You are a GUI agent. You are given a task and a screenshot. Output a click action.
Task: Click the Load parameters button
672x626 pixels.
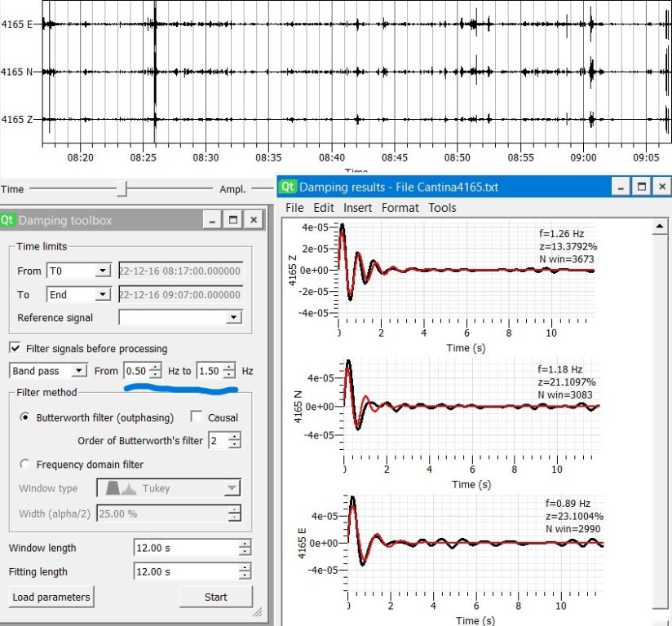51,597
